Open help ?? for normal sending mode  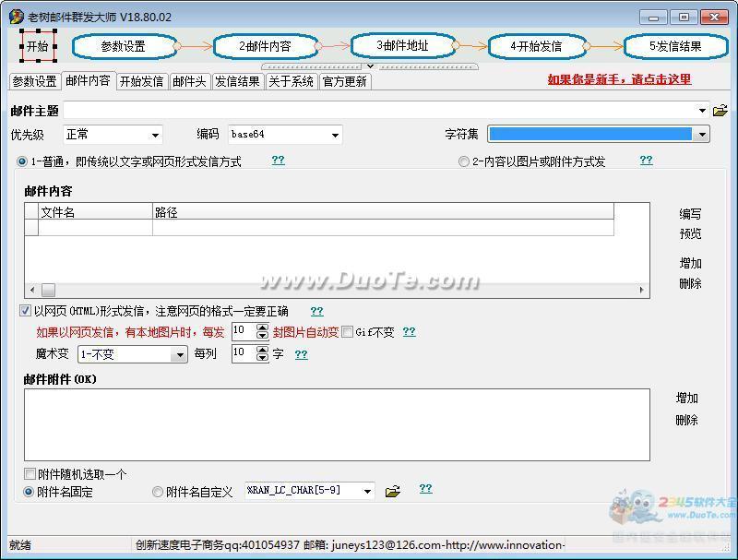click(279, 160)
